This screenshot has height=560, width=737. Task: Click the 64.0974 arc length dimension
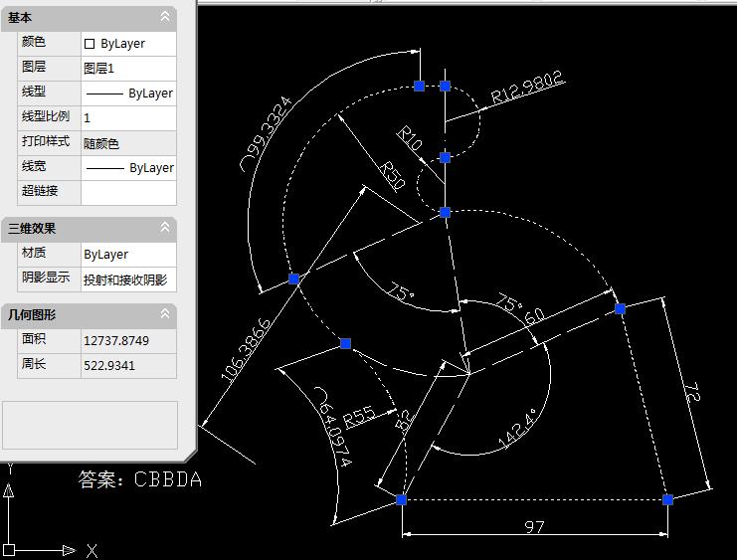click(333, 426)
